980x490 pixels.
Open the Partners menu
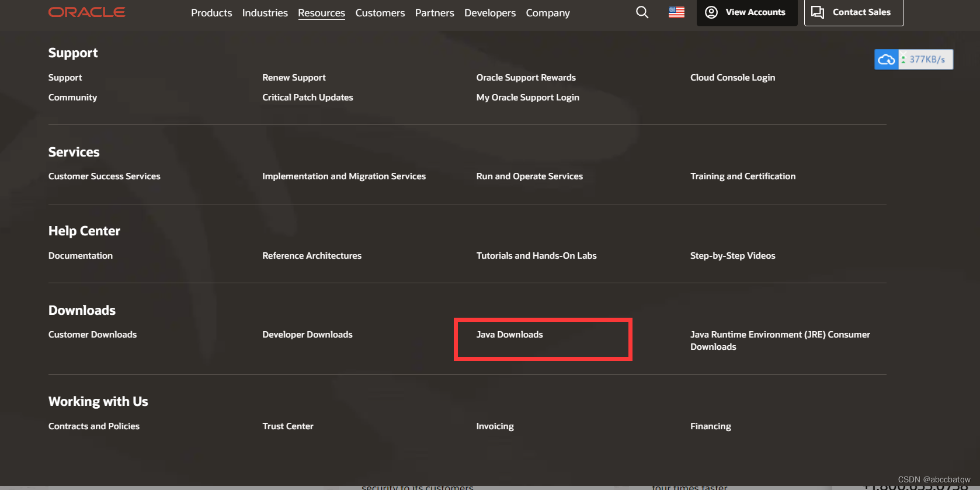435,13
